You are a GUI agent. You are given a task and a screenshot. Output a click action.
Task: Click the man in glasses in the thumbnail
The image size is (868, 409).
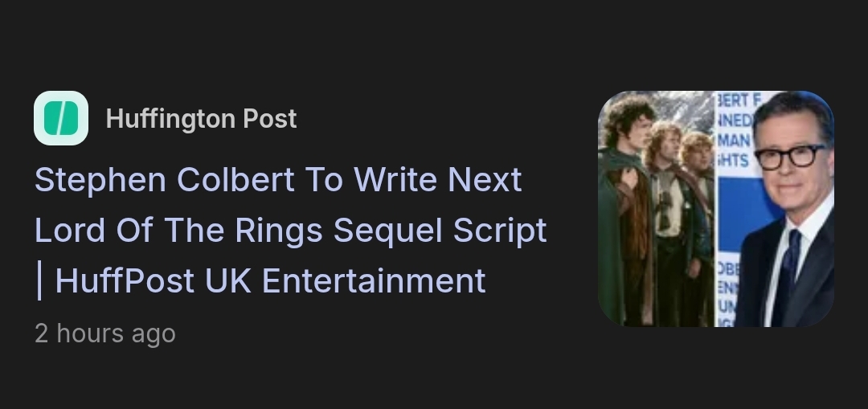pyautogui.click(x=786, y=211)
